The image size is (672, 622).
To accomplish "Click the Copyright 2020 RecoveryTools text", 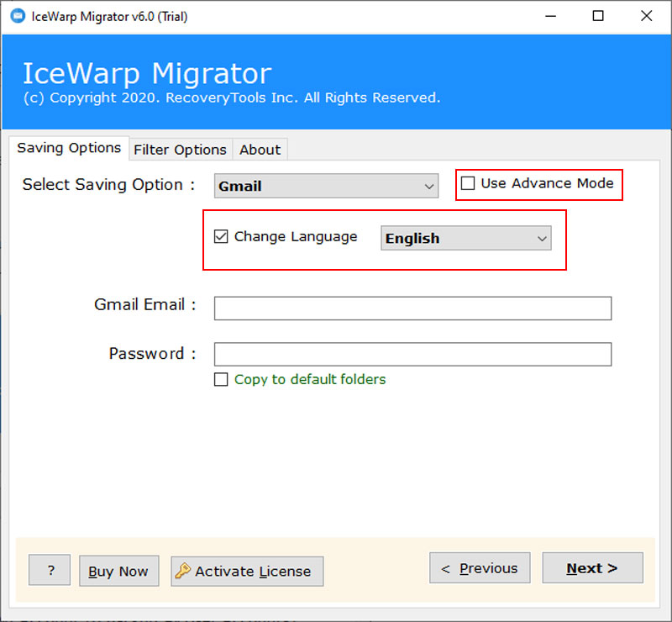I will pyautogui.click(x=232, y=98).
